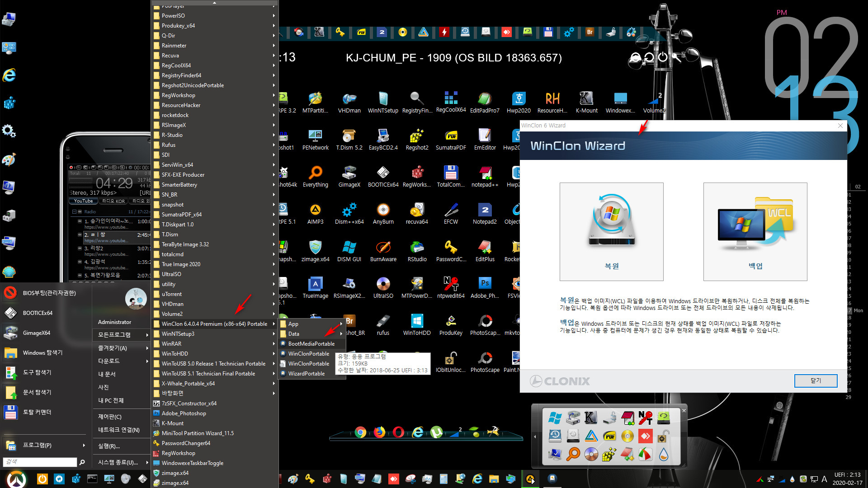Open Adobe_Photoshop from program list

[x=184, y=413]
